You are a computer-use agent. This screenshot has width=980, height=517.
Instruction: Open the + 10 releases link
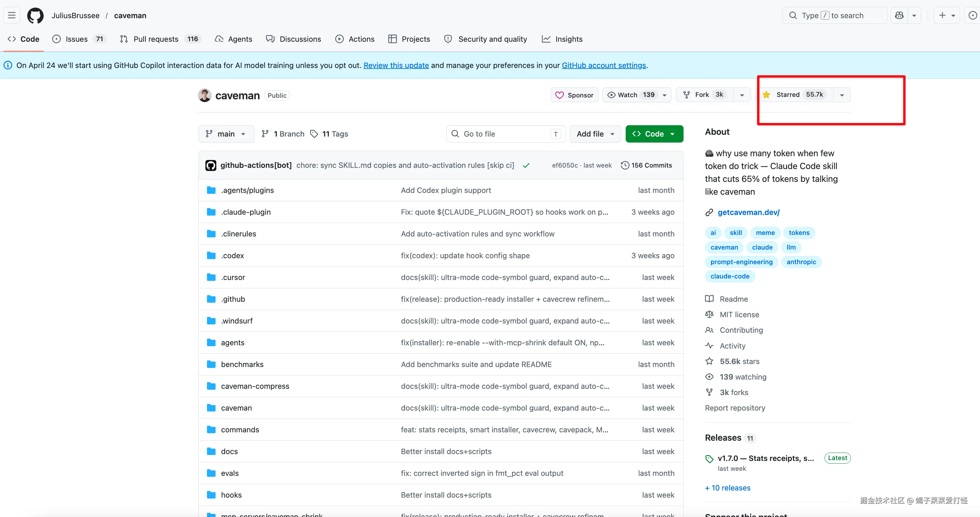pyautogui.click(x=728, y=488)
